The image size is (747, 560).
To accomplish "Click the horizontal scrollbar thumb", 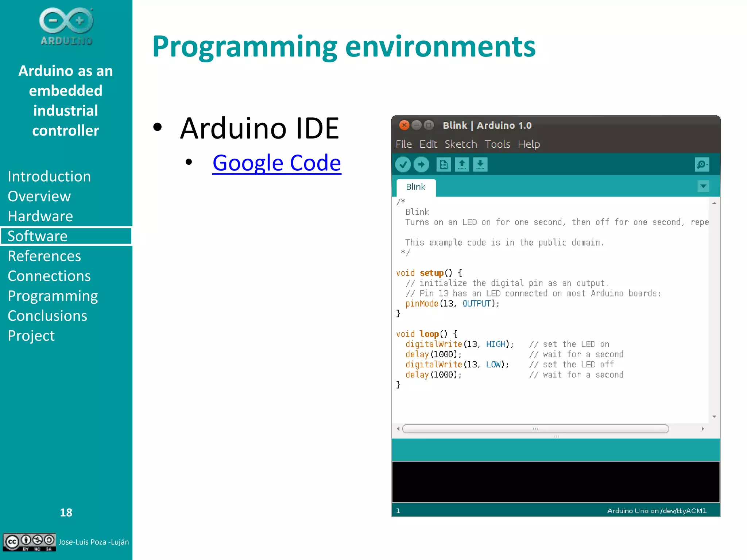I will [535, 429].
